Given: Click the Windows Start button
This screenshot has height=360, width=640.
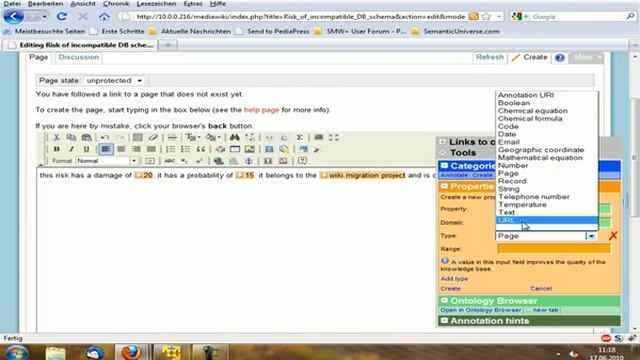Looking at the screenshot, I should pos(17,353).
